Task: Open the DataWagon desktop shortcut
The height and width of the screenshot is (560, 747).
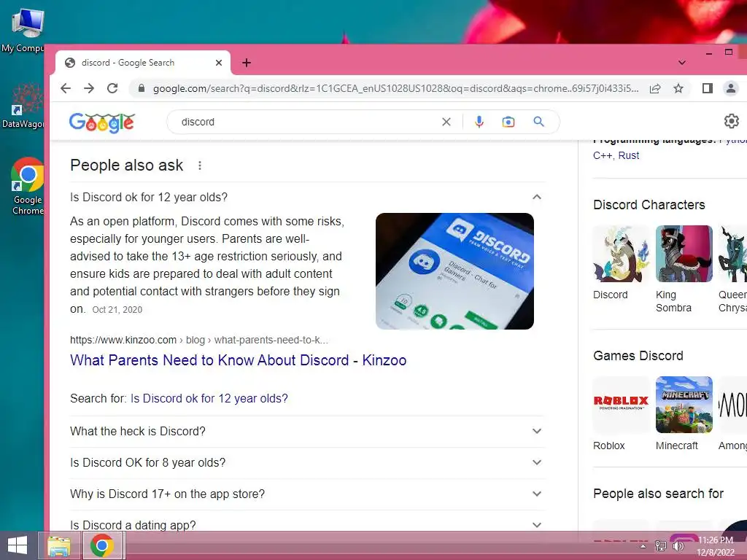Action: pos(26,106)
